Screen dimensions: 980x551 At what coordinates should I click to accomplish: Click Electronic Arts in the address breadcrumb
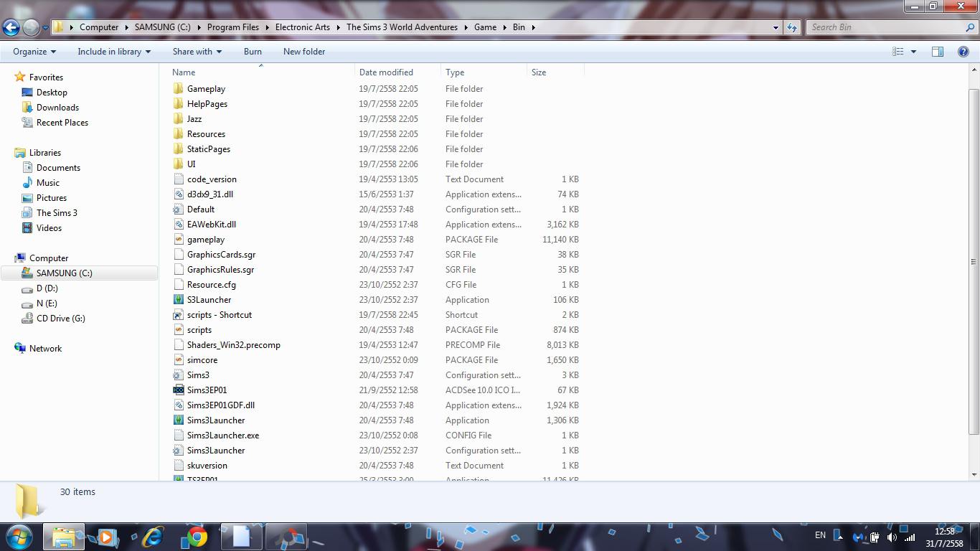(x=303, y=27)
